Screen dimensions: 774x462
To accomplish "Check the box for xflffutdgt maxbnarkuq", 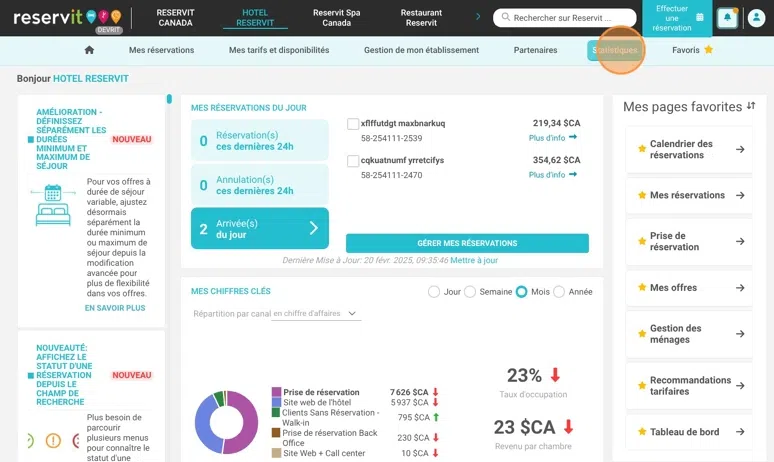I will pos(353,124).
